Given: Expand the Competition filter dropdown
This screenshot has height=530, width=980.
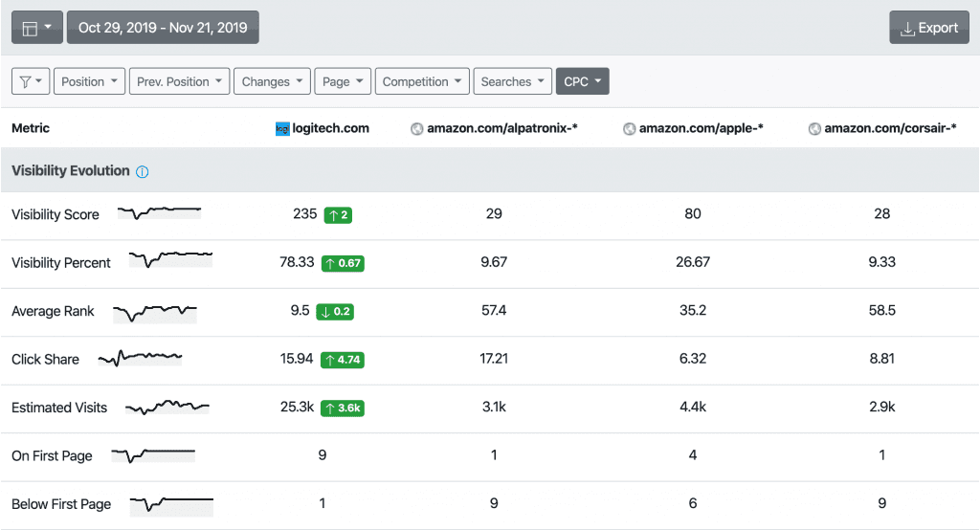Looking at the screenshot, I should click(422, 81).
